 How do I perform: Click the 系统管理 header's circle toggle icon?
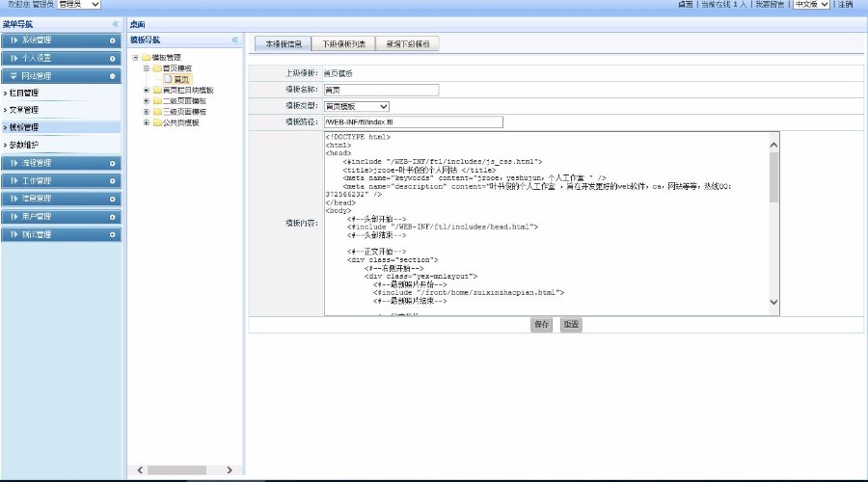click(113, 40)
